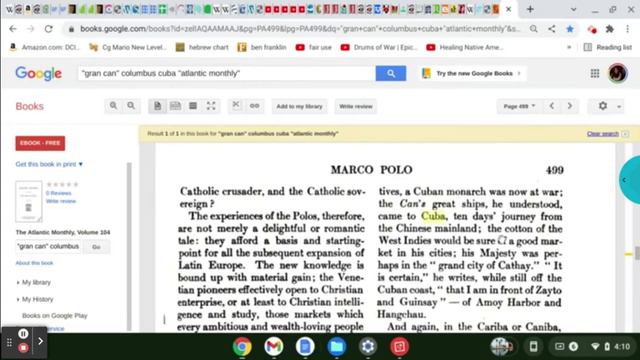Click the sidebar in-book search field
Viewport: 640px width, 360px height.
(48, 247)
